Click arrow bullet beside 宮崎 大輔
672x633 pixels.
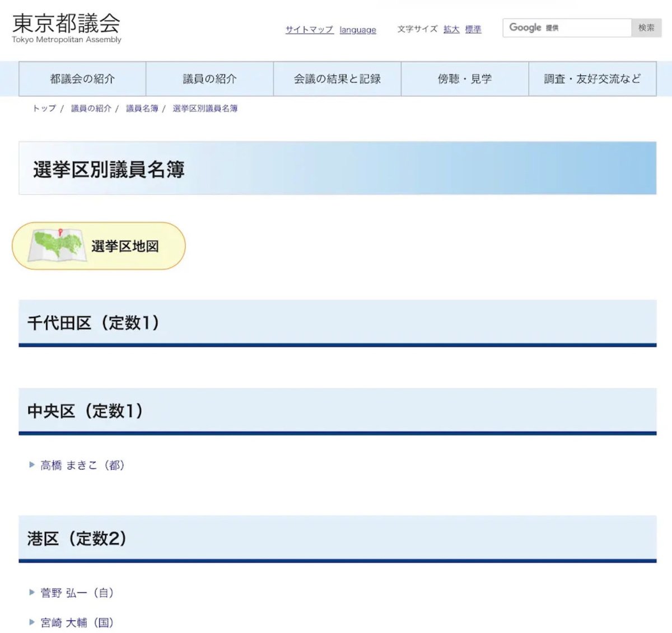(32, 622)
